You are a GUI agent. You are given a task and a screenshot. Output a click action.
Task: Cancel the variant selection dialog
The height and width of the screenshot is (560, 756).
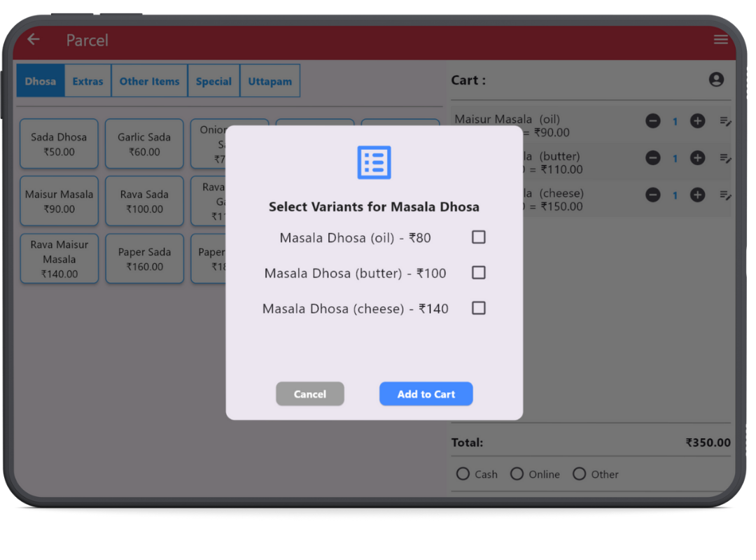[309, 394]
